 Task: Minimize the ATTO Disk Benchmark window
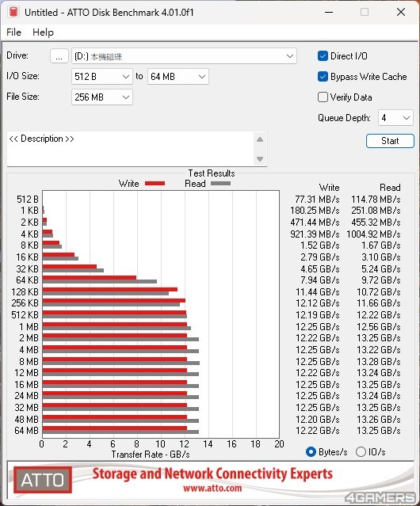click(329, 12)
